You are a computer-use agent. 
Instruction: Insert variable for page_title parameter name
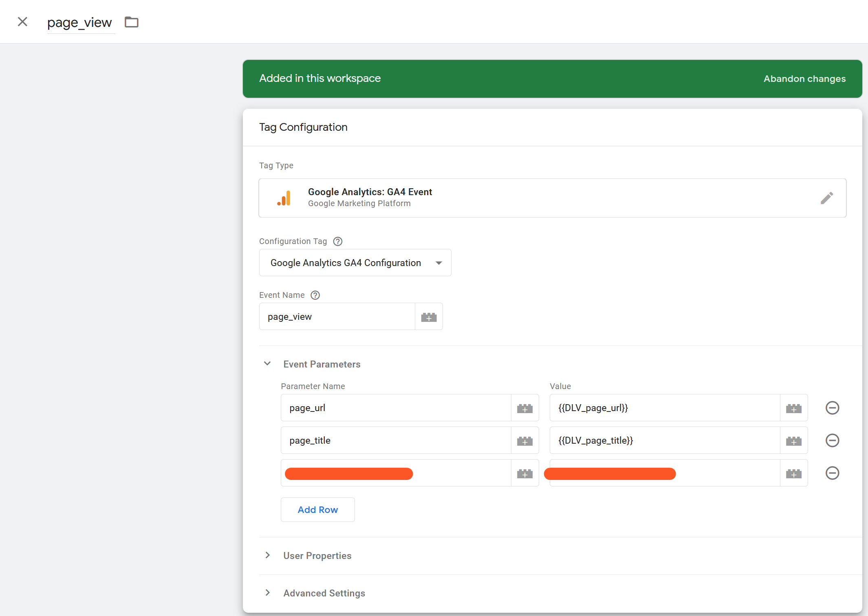coord(525,440)
